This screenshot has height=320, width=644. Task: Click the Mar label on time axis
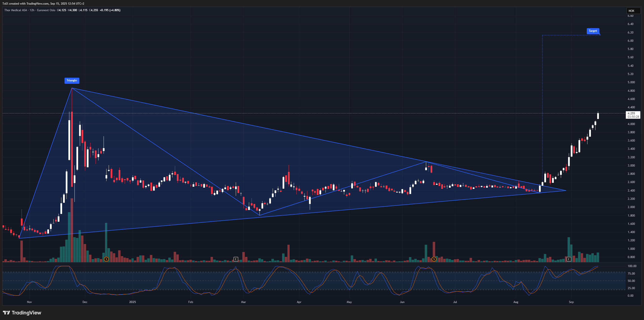pyautogui.click(x=244, y=302)
